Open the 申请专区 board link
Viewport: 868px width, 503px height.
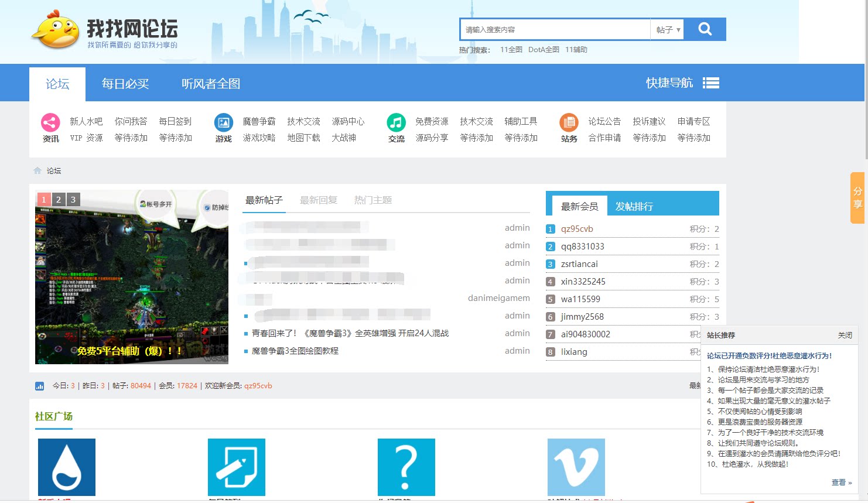pos(693,121)
